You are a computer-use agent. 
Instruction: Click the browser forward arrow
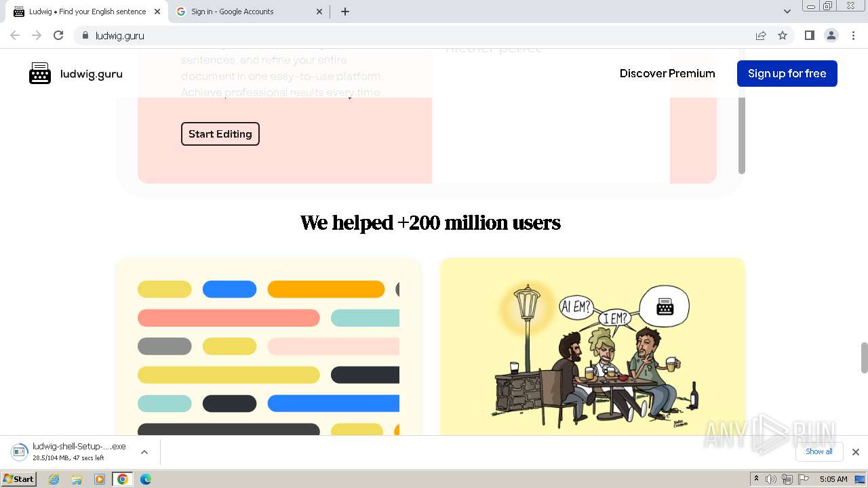pyautogui.click(x=37, y=35)
